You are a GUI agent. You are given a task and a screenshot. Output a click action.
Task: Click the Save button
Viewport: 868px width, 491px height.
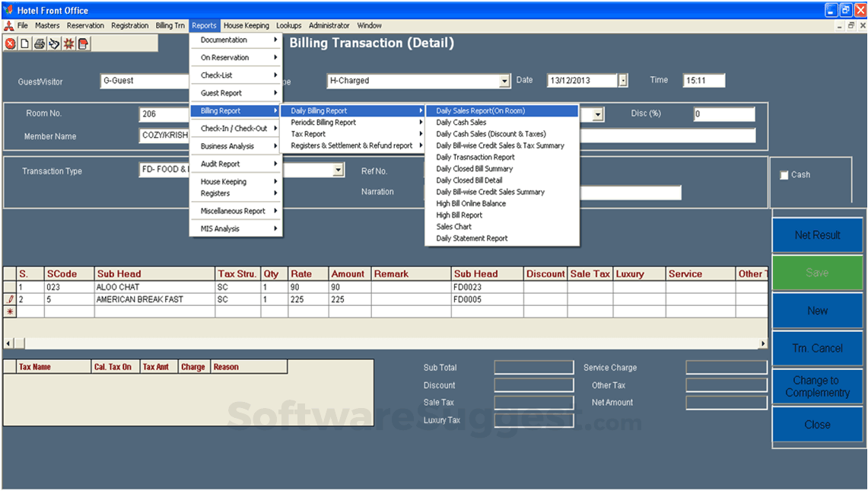point(817,273)
